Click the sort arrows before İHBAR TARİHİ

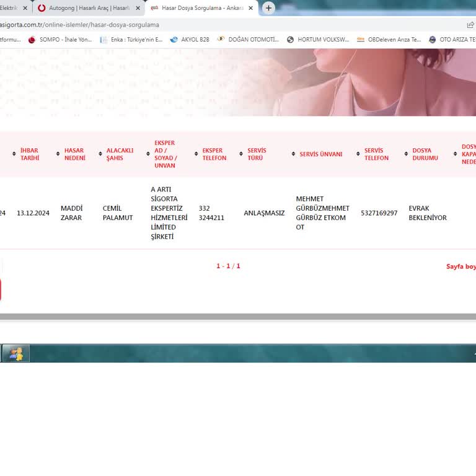coord(14,154)
